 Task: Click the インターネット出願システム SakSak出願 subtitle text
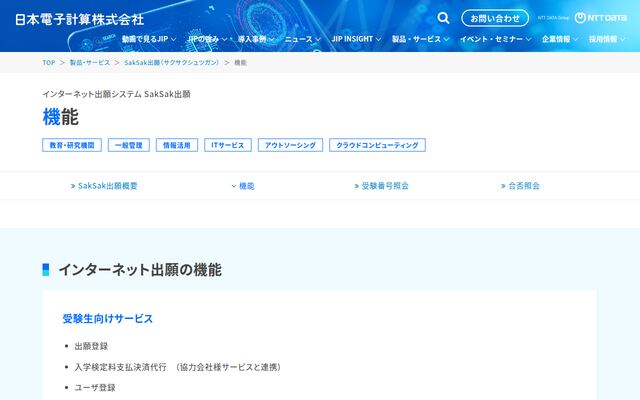[x=116, y=94]
